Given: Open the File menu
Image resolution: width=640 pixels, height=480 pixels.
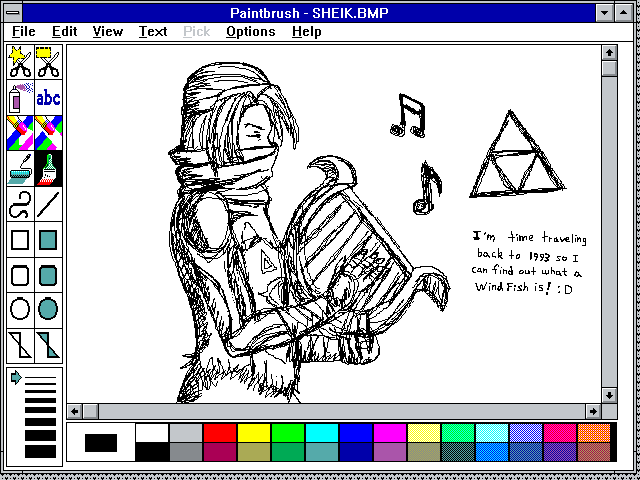Looking at the screenshot, I should [24, 31].
